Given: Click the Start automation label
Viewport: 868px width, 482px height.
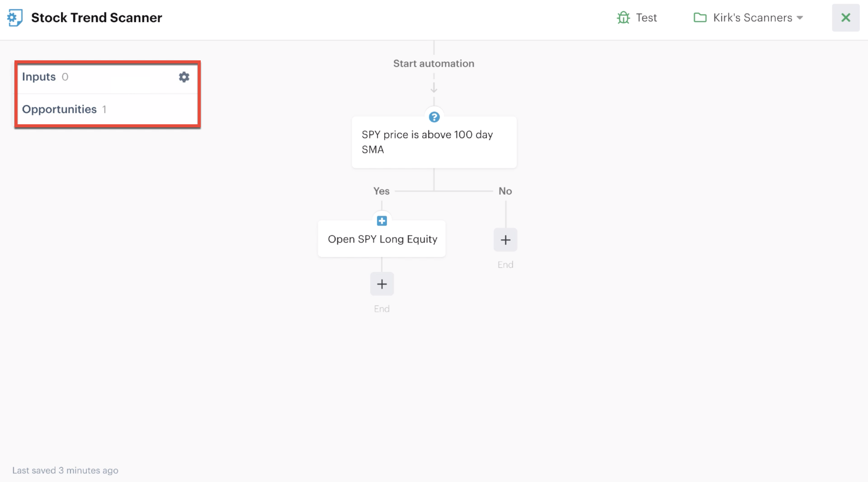Looking at the screenshot, I should point(434,63).
